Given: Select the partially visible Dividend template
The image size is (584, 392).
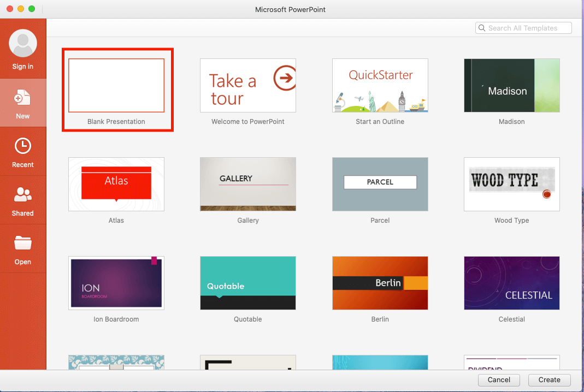Looking at the screenshot, I should (512, 362).
